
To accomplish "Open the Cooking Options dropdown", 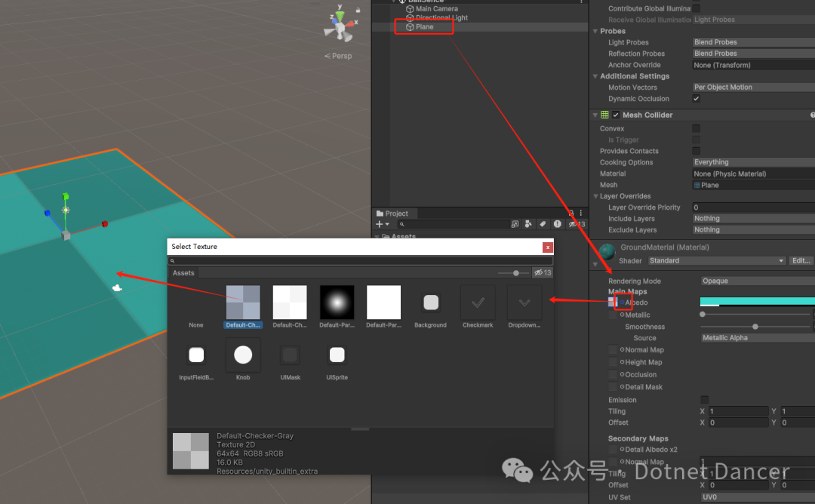I will coord(754,162).
